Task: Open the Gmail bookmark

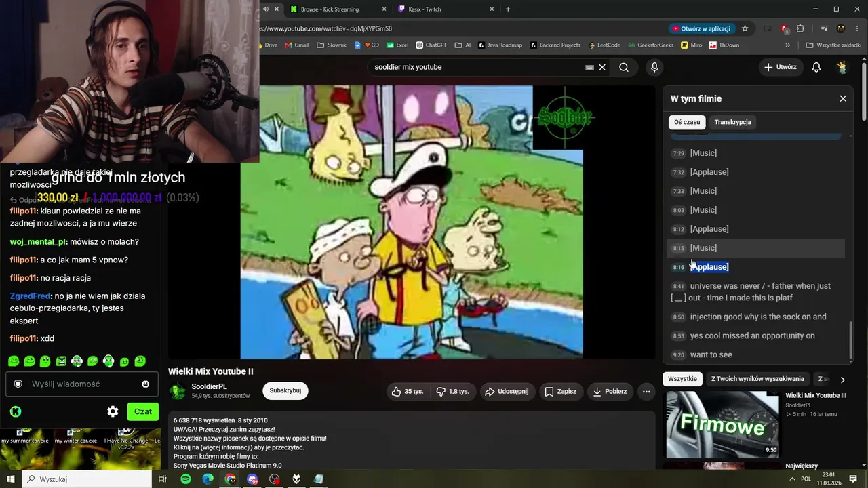Action: pyautogui.click(x=296, y=45)
